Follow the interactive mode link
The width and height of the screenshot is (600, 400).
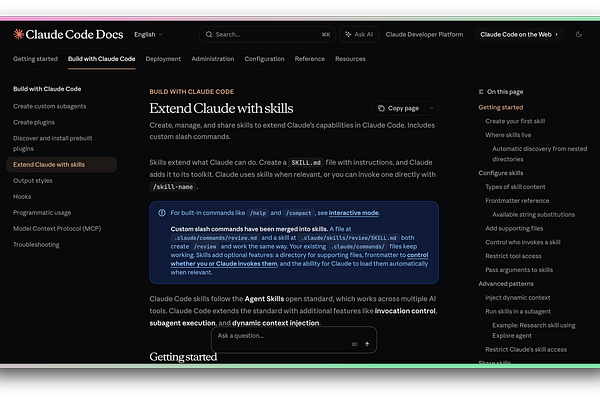[354, 213]
